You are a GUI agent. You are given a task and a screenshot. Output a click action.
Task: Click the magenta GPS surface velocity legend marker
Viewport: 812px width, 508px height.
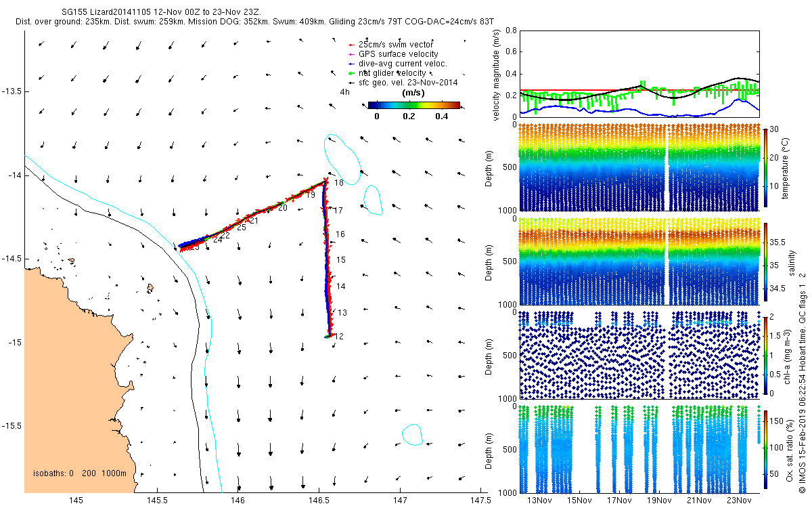(x=351, y=54)
